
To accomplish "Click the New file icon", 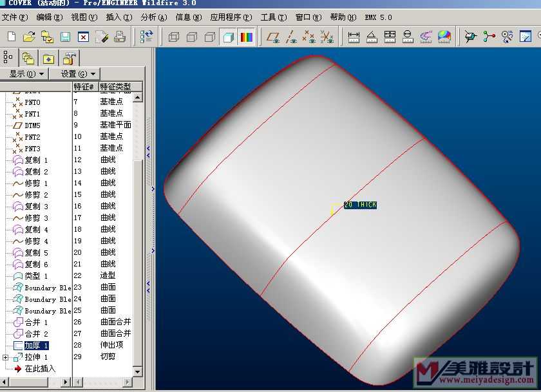I will coord(11,37).
